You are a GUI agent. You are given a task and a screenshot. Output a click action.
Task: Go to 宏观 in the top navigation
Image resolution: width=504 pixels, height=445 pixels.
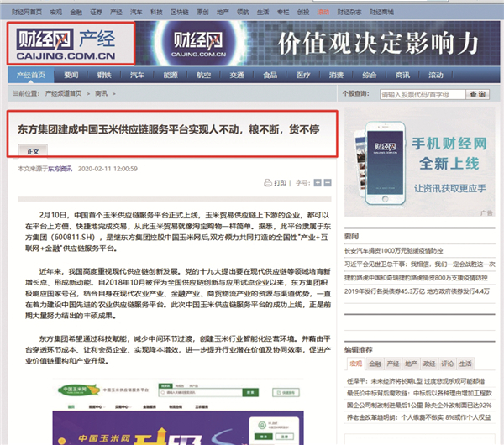pyautogui.click(x=56, y=13)
